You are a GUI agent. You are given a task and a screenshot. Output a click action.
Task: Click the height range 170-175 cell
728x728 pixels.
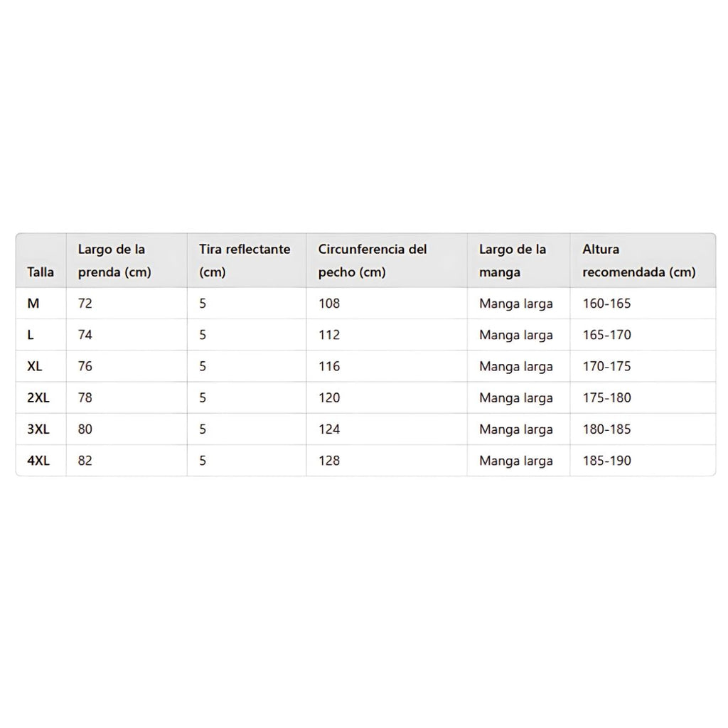pyautogui.click(x=606, y=366)
